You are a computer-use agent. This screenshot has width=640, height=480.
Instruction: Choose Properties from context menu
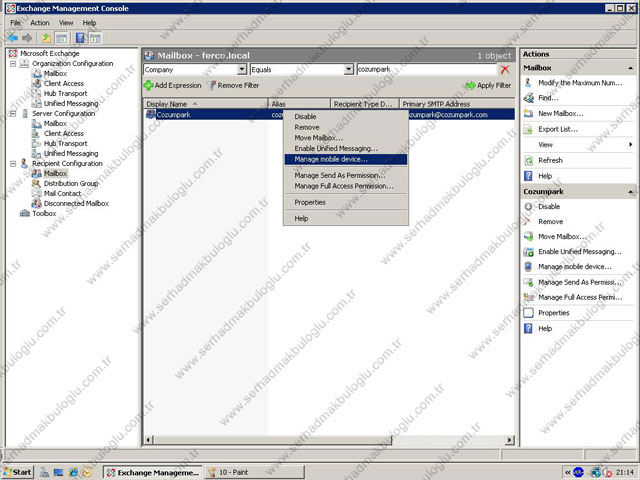click(346, 202)
